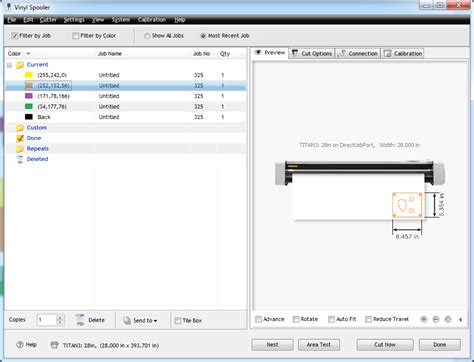Screen dimensions: 474x362
Task: Click the Job Name column header
Action: pos(110,54)
